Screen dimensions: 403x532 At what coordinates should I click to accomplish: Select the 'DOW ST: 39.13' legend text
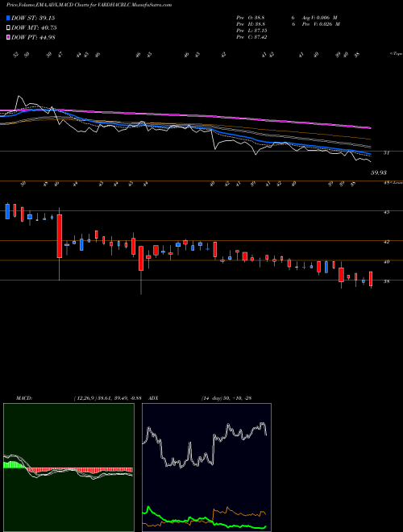(x=33, y=18)
